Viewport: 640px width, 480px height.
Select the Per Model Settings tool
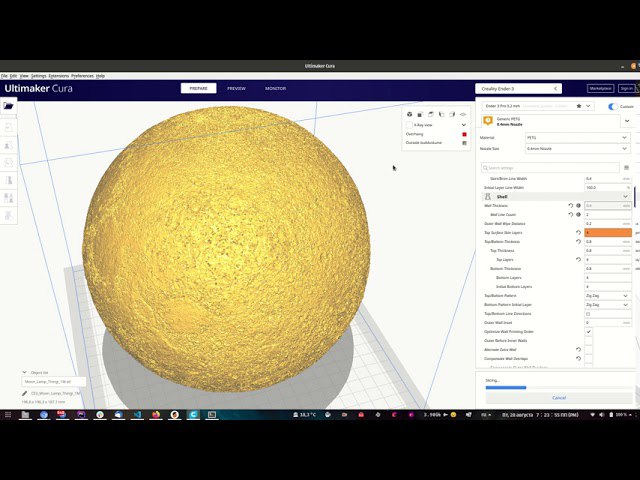(9, 198)
